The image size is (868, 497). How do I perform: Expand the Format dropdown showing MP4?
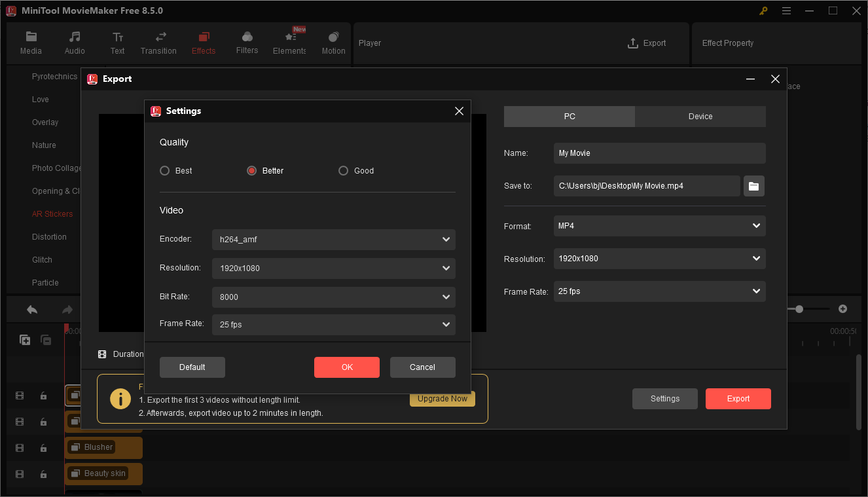tap(659, 226)
